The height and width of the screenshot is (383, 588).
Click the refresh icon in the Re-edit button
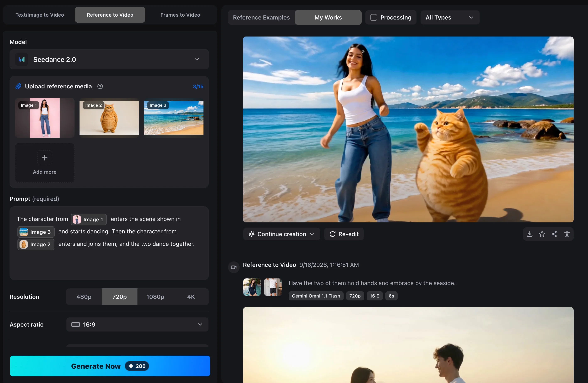333,234
